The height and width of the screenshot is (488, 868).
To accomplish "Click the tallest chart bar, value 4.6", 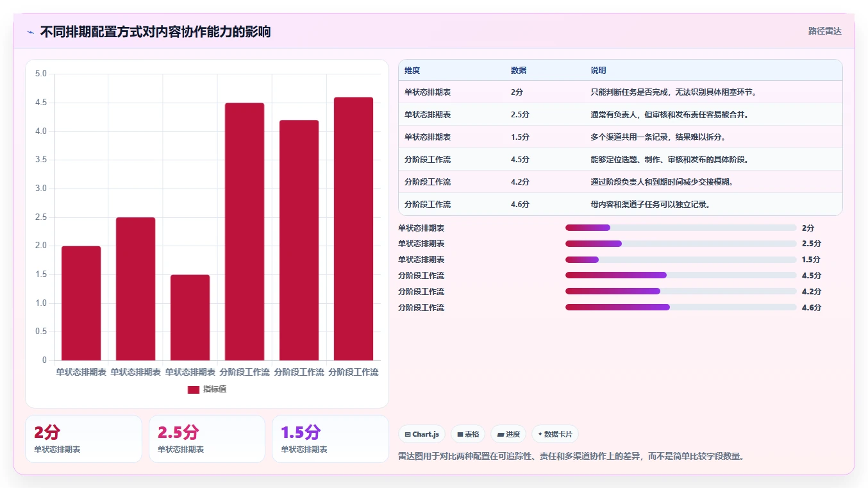I will (353, 229).
